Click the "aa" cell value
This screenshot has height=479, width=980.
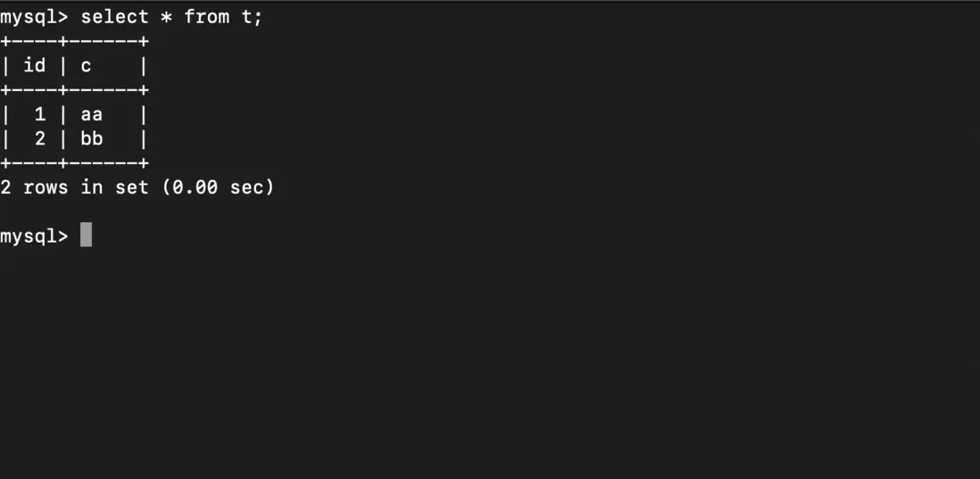(92, 114)
